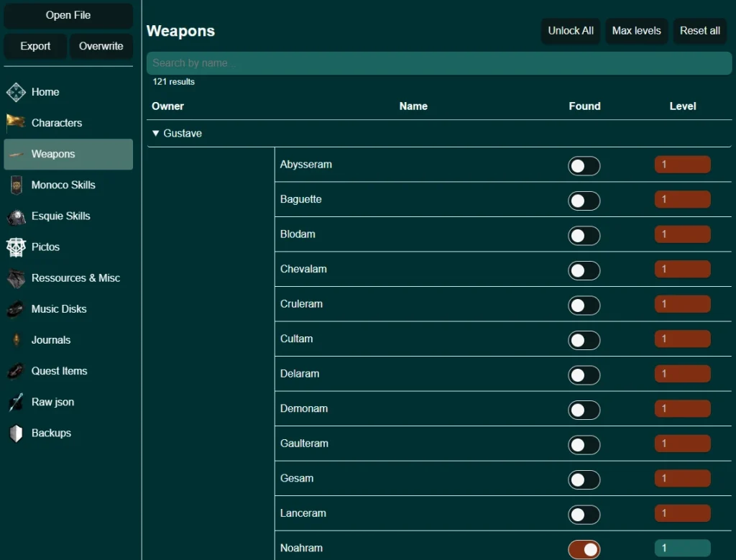The width and height of the screenshot is (736, 560).
Task: Click the Journals icon
Action: [16, 340]
